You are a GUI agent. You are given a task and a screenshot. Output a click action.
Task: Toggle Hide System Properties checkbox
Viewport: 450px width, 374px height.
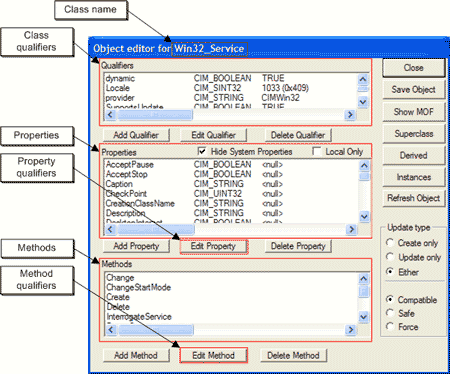click(202, 151)
